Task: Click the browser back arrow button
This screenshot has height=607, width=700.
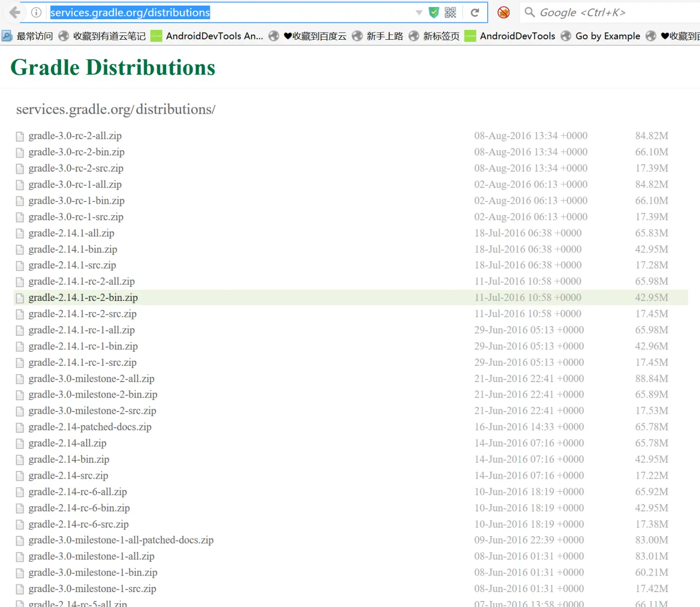Action: (14, 13)
